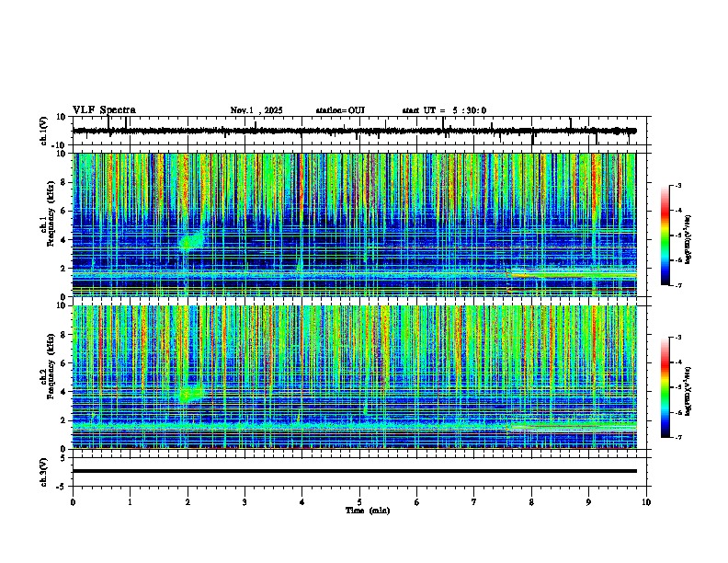Click the ch.1(V) waveform axis label
Viewport: 728px width, 563px height.
pyautogui.click(x=44, y=131)
